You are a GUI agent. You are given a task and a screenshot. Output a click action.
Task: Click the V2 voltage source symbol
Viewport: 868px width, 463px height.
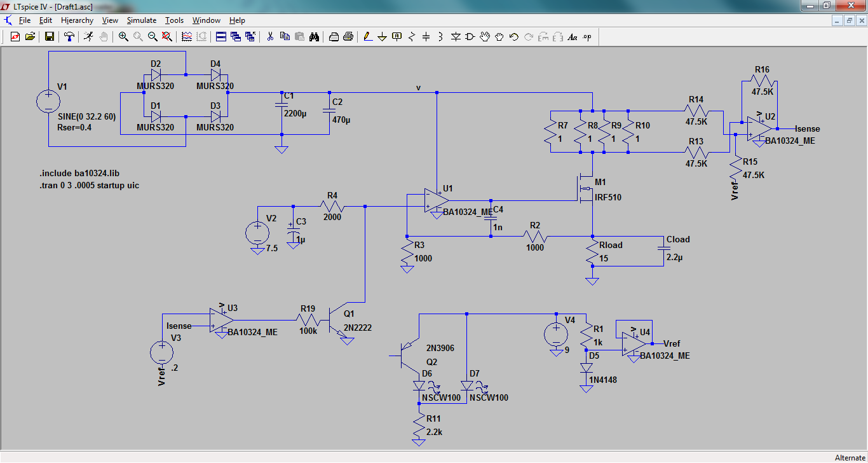pos(257,232)
